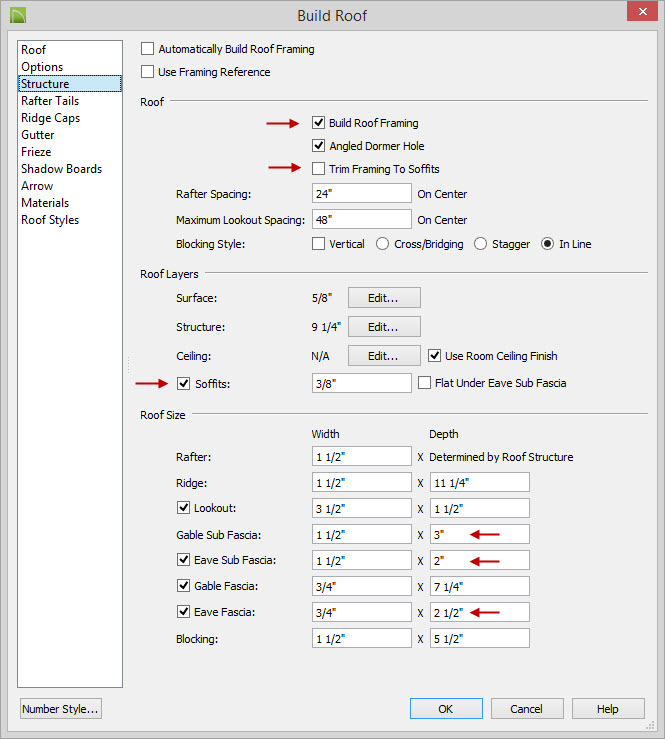The image size is (665, 739).
Task: Click the Eave Fascia depth field
Action: 479,612
